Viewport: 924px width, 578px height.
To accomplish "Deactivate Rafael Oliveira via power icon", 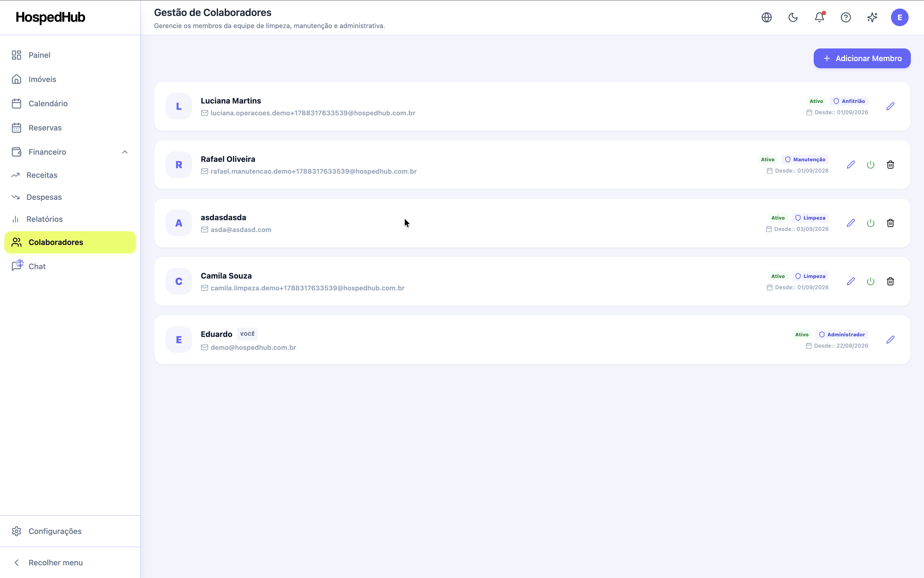I will [x=871, y=165].
